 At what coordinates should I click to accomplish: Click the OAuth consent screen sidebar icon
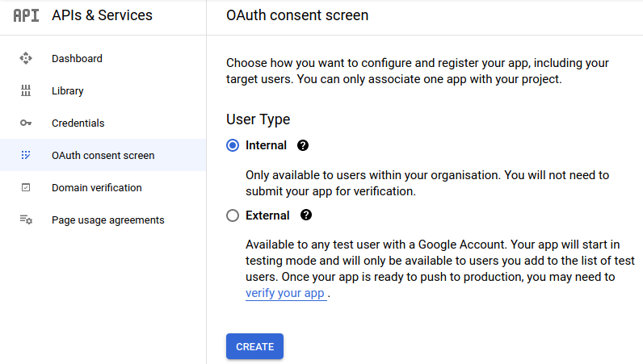tap(26, 156)
